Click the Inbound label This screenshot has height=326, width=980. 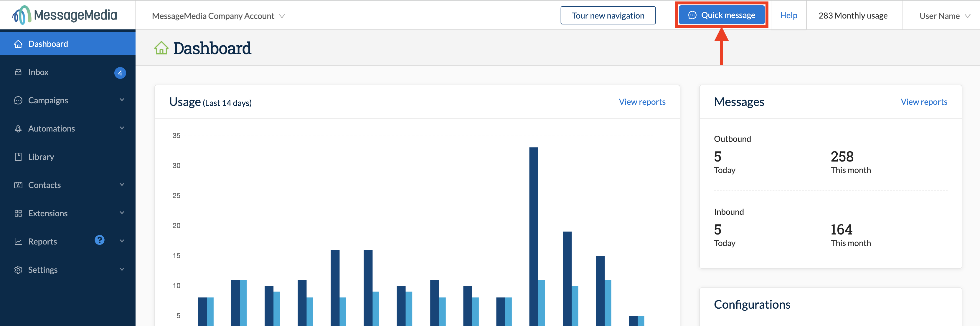(729, 212)
